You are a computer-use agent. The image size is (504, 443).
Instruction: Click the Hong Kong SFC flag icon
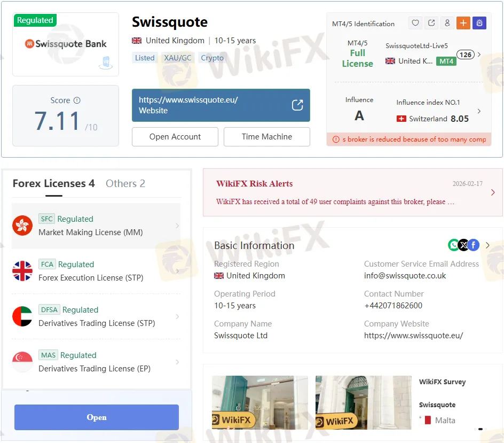(x=22, y=226)
